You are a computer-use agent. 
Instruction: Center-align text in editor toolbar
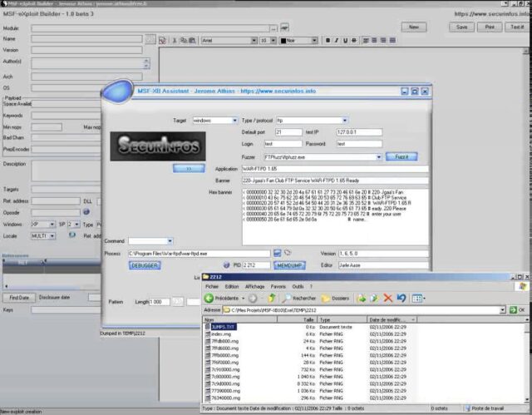point(374,41)
